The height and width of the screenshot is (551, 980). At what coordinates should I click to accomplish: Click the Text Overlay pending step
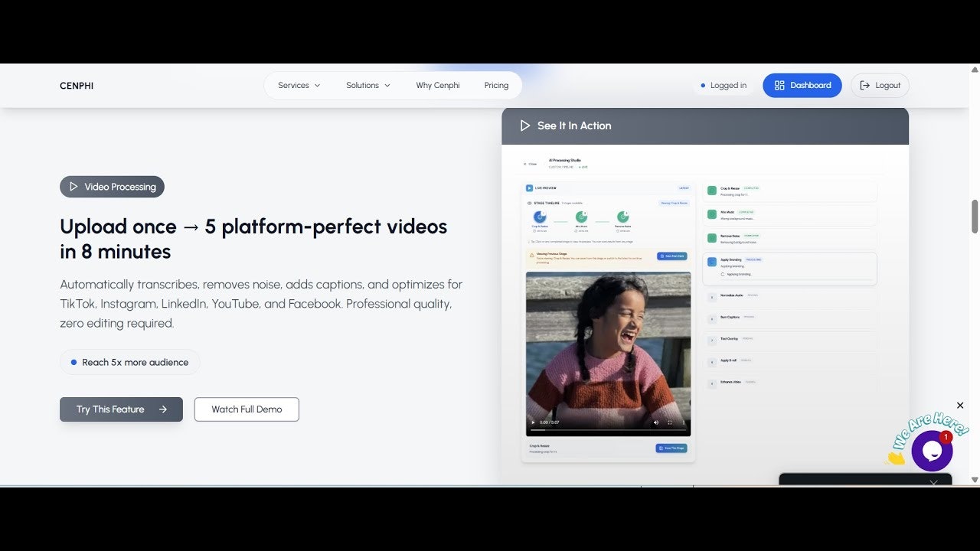click(789, 340)
